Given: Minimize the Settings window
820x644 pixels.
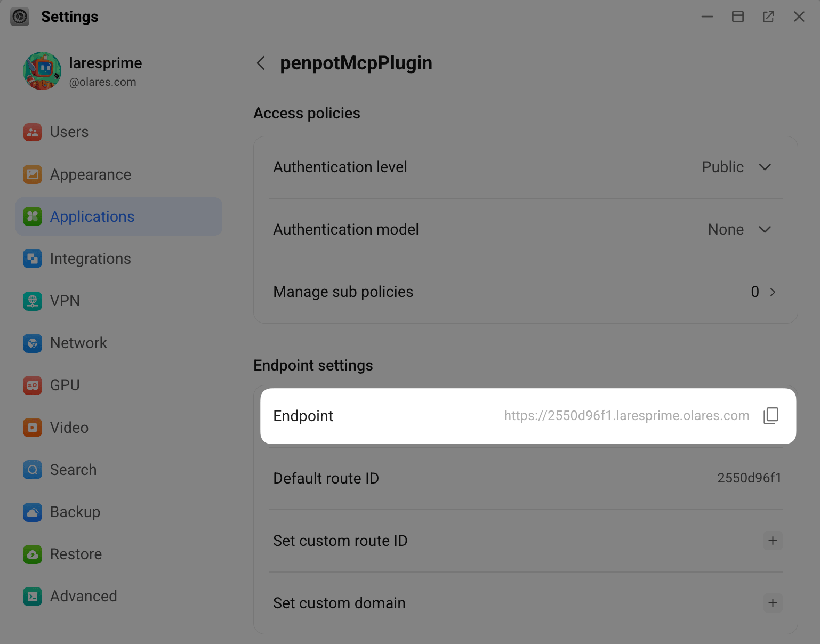Looking at the screenshot, I should 707,17.
